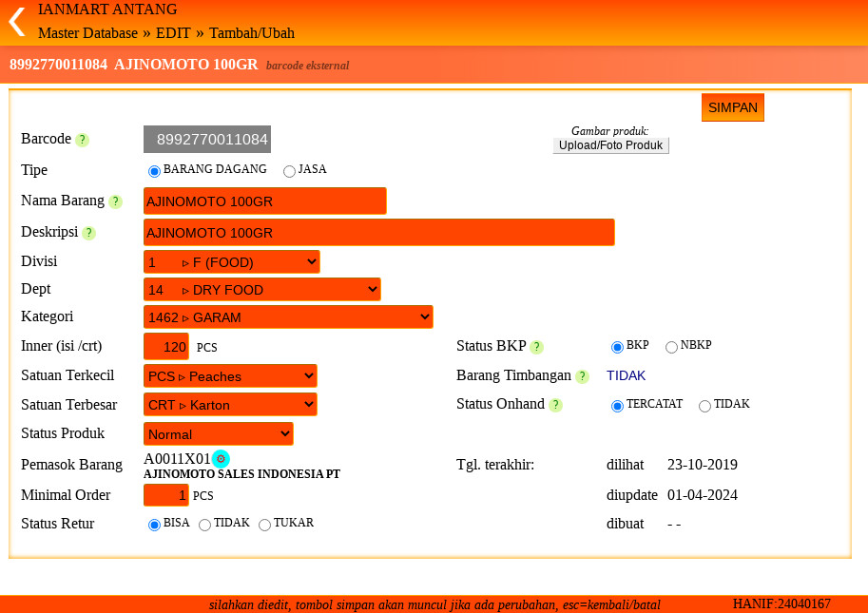Image resolution: width=868 pixels, height=613 pixels.
Task: Click the SIMPAN button
Action: (732, 107)
